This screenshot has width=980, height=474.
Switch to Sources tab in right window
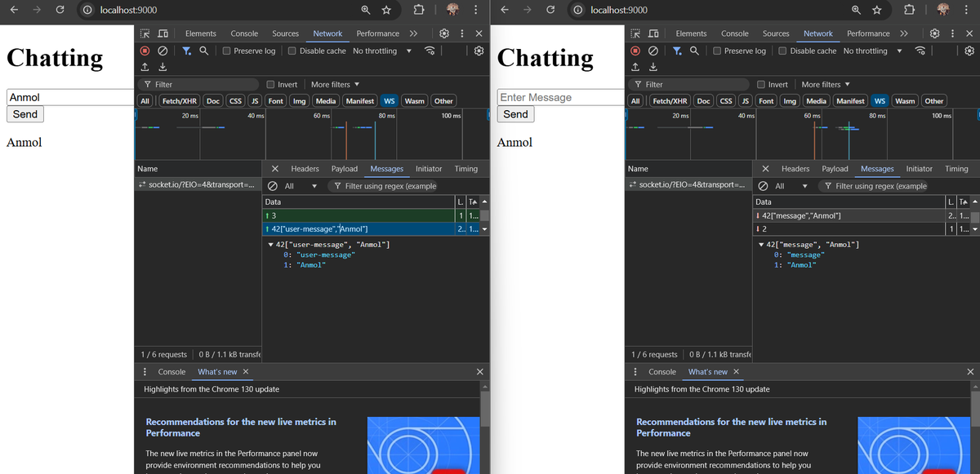pos(776,33)
